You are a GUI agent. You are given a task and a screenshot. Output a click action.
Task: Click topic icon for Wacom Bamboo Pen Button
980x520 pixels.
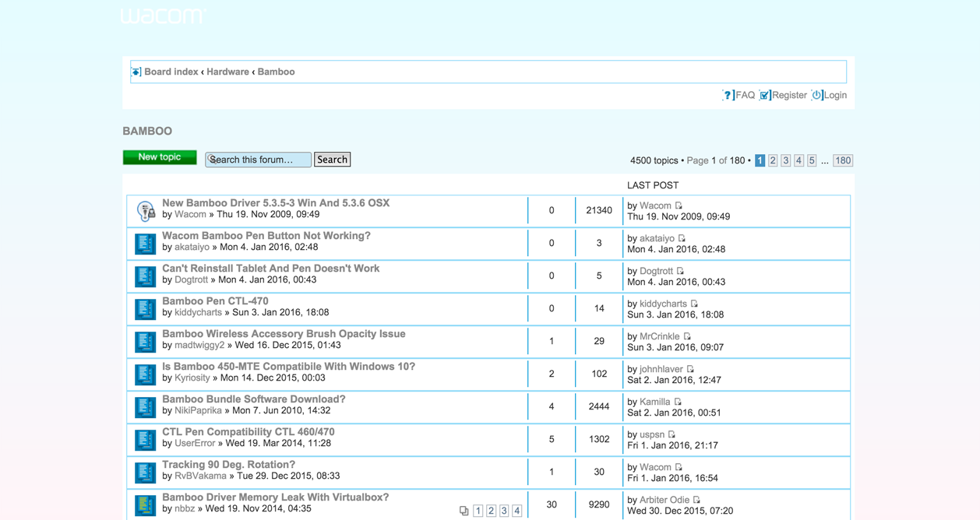point(146,244)
